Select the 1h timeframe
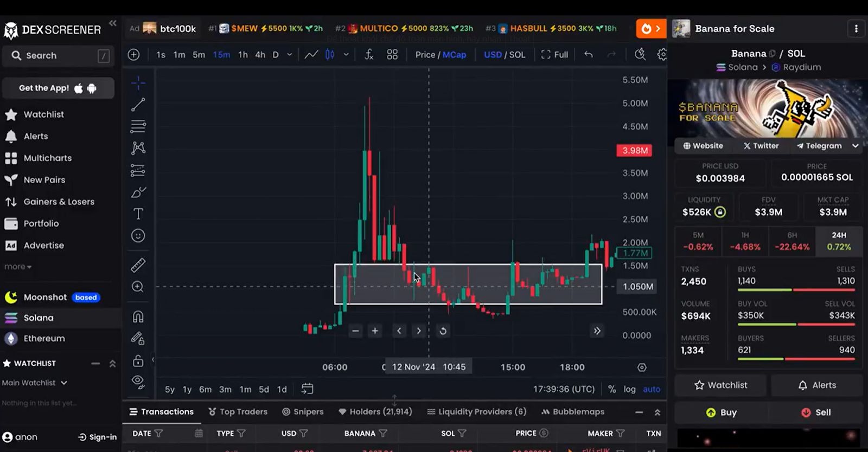Viewport: 868px width, 452px height. (x=242, y=55)
